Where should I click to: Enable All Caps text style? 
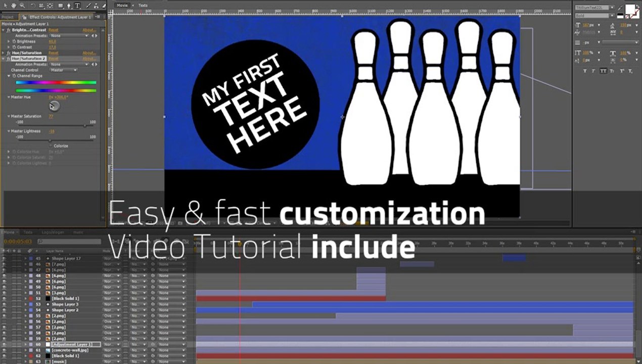coord(603,71)
